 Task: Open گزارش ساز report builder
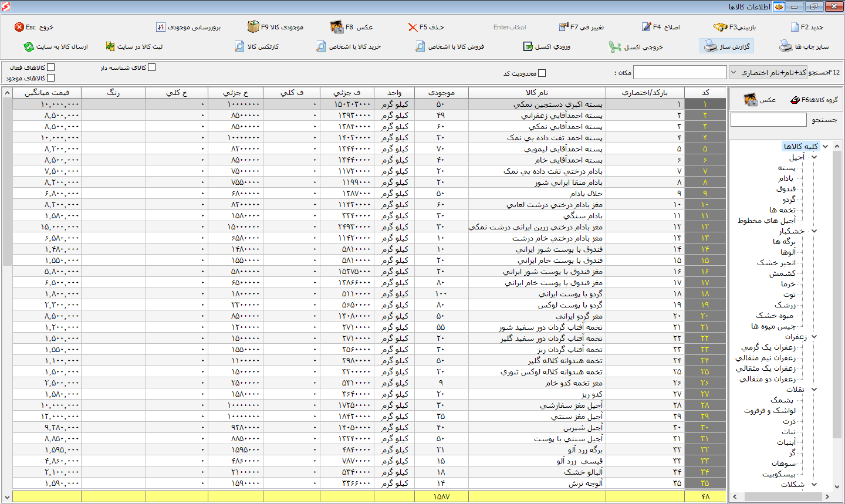click(x=726, y=46)
